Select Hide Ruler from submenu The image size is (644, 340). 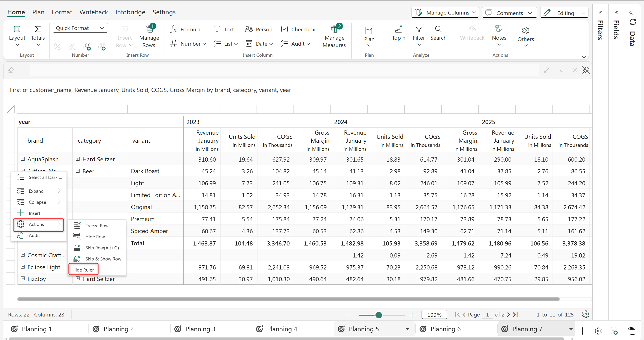[x=83, y=270]
